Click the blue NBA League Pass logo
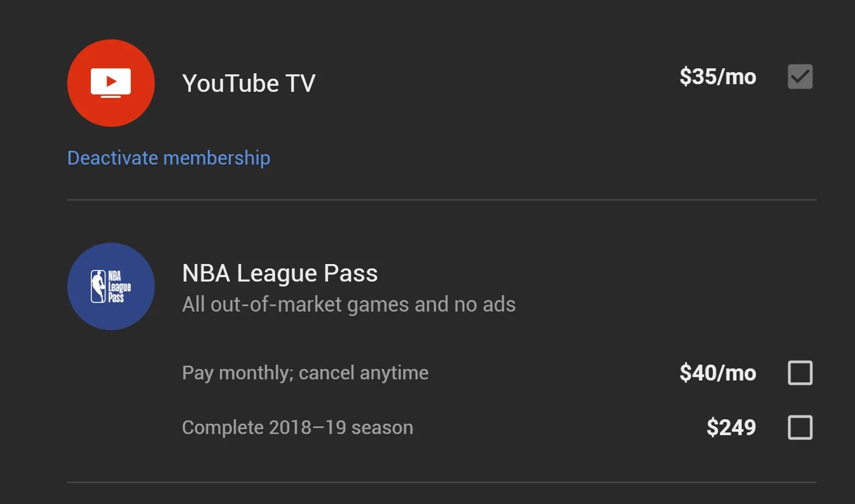 pos(111,286)
